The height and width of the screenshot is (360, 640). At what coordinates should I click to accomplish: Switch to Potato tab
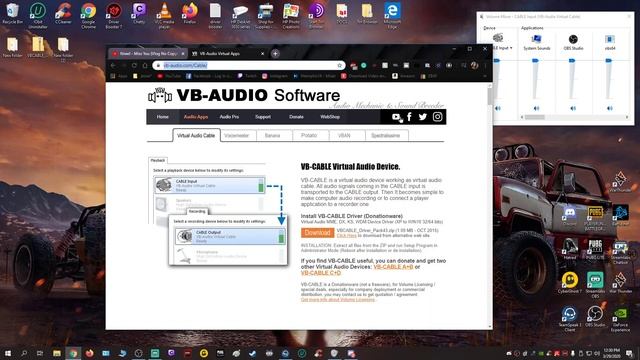pos(309,136)
